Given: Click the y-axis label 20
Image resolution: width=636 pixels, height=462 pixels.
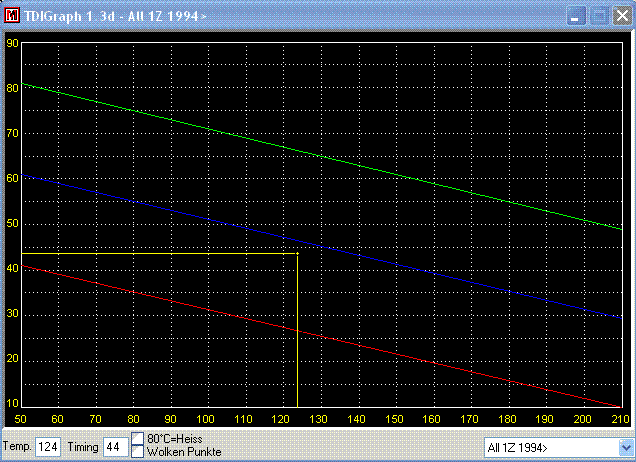Looking at the screenshot, I should pos(13,358).
